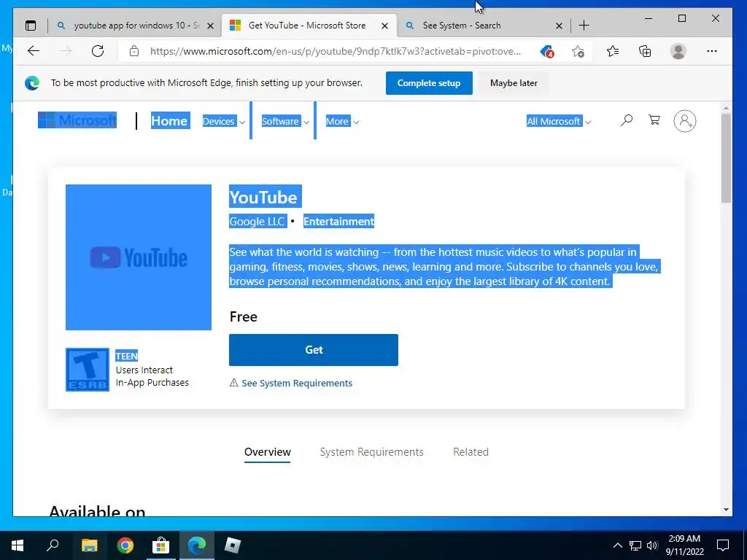Open File Explorer from taskbar

point(89,545)
